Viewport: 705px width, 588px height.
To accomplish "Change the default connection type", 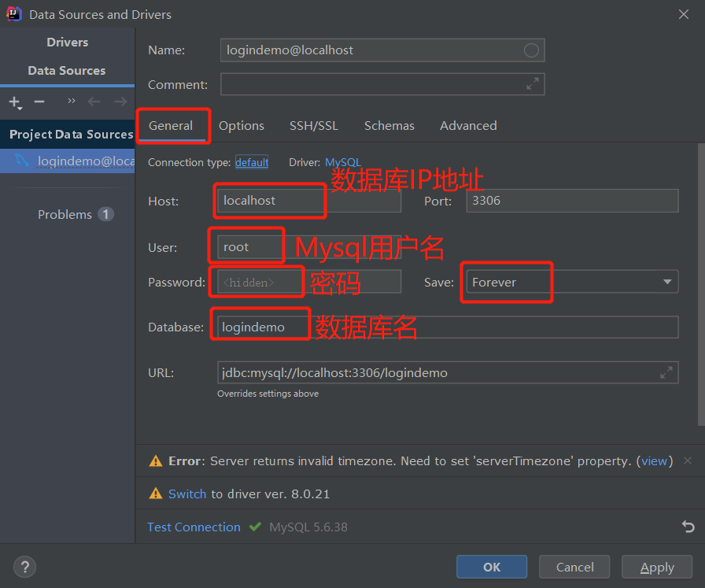I will (x=252, y=162).
